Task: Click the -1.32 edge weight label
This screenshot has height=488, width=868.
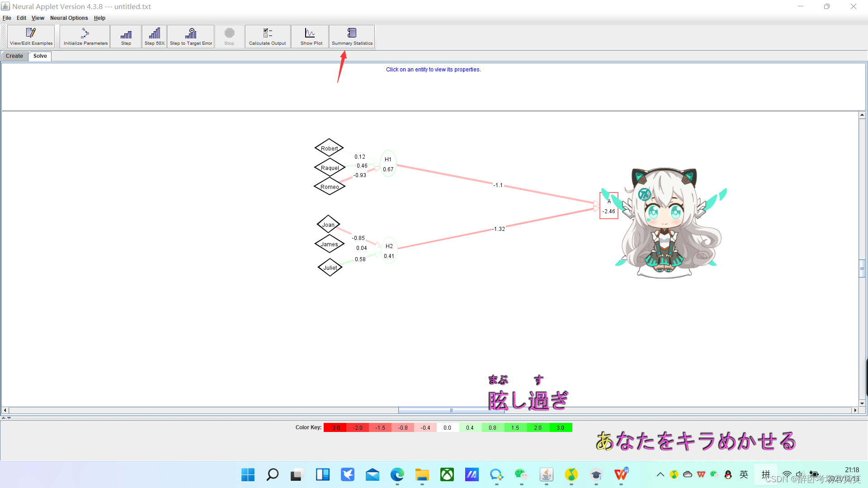Action: point(498,229)
